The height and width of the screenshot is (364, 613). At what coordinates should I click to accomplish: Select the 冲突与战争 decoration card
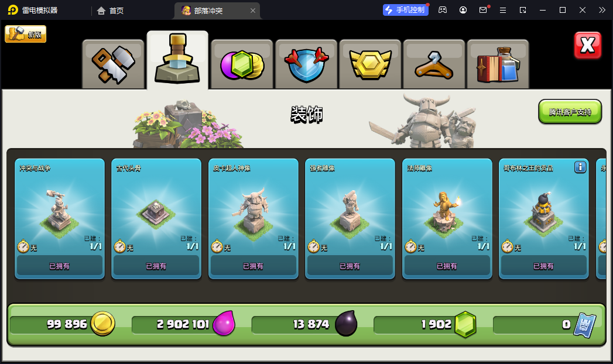click(x=59, y=219)
